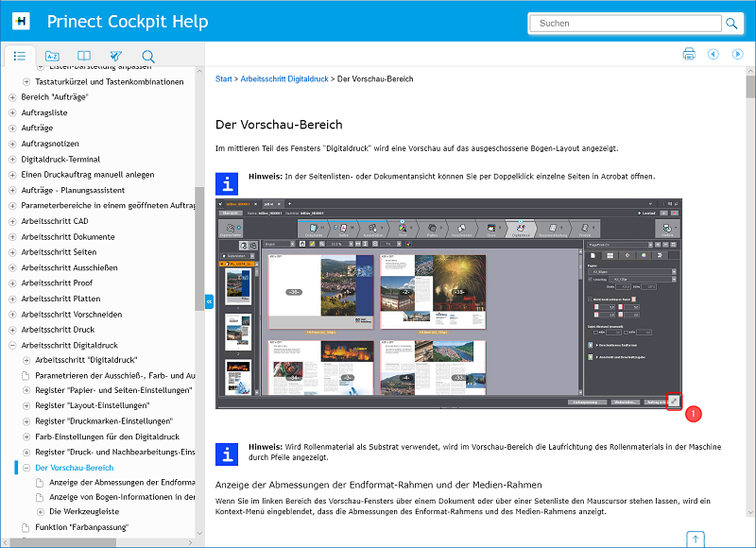Expand the "Arbeitsschritt CAD" node
Screen dimensions: 756x548
[12, 222]
